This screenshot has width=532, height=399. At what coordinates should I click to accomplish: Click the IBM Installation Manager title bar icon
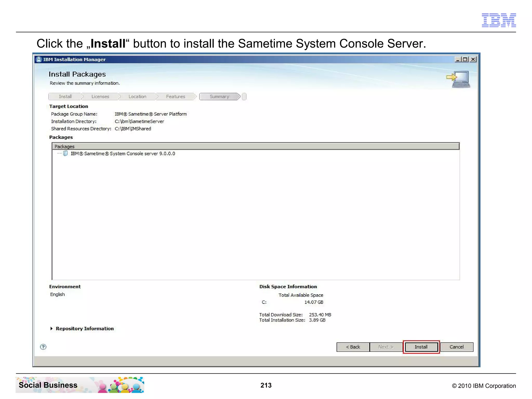click(39, 59)
